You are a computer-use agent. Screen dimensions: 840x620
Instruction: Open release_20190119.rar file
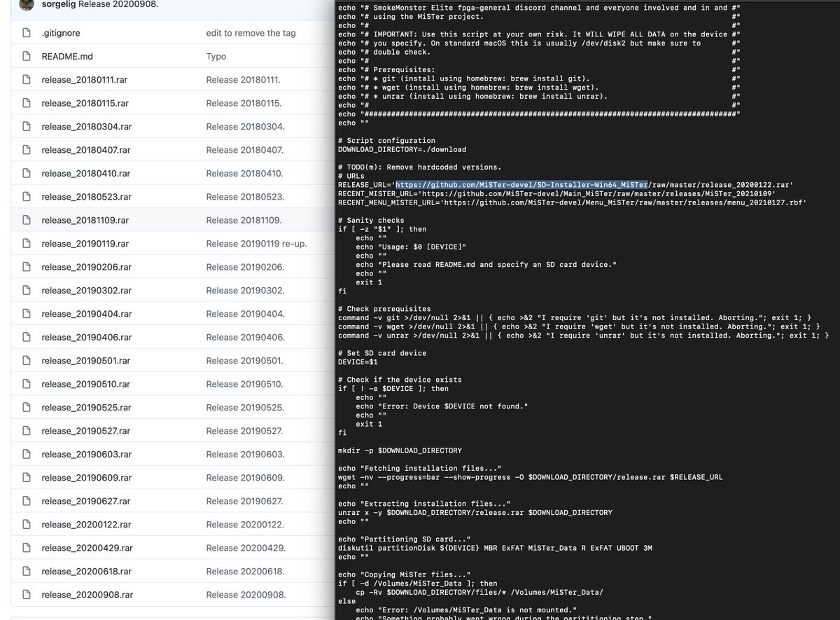(x=85, y=244)
